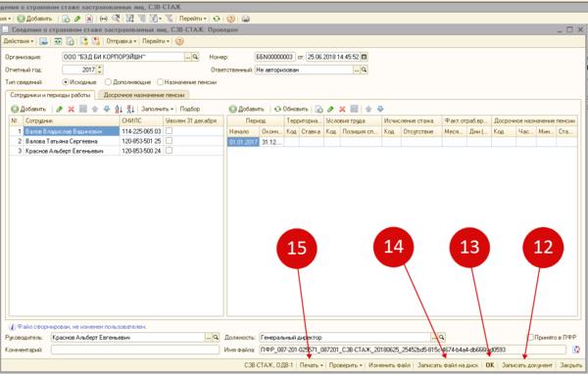588x375 pixels.
Task: Open Руководитель lookup magnifier icon
Action: 216,338
